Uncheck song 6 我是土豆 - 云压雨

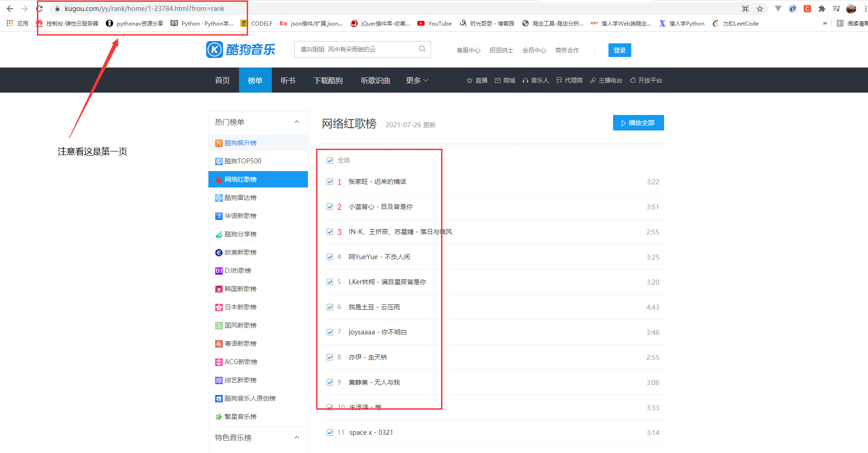pyautogui.click(x=330, y=307)
